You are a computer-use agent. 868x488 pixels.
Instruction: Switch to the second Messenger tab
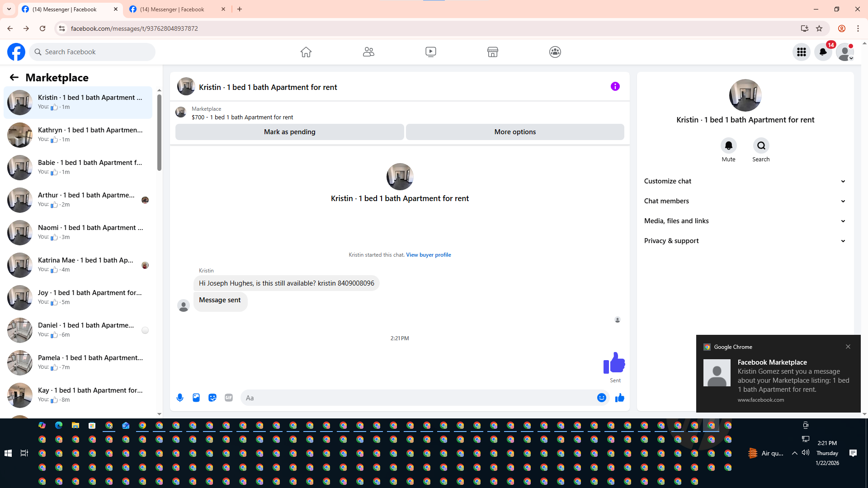click(178, 9)
